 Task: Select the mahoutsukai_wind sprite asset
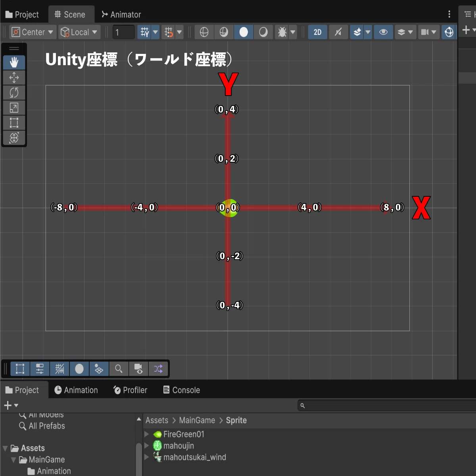tap(190, 457)
